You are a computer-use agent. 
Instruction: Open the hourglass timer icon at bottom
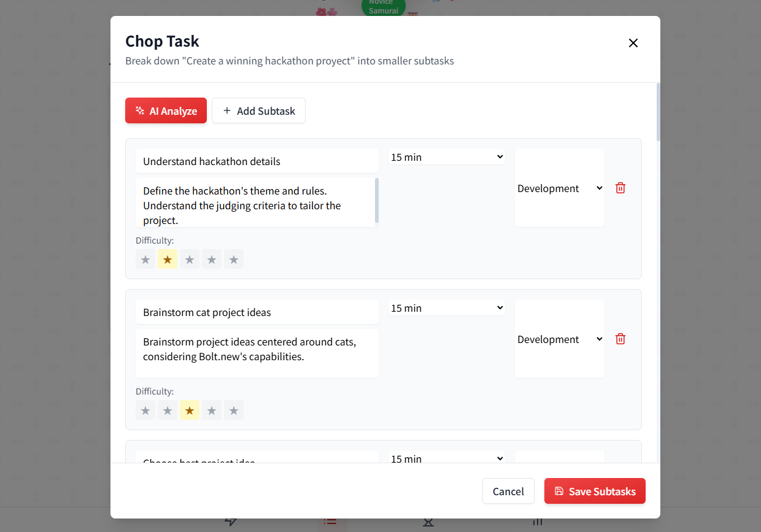click(428, 521)
